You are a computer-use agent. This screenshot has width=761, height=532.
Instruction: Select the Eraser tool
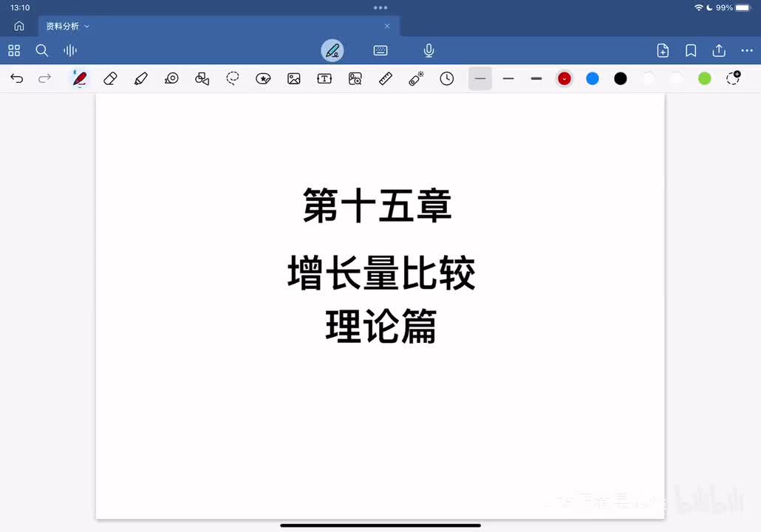tap(110, 78)
